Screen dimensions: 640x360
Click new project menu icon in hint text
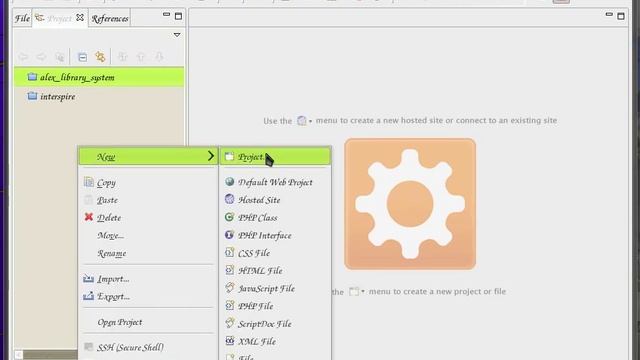point(356,291)
